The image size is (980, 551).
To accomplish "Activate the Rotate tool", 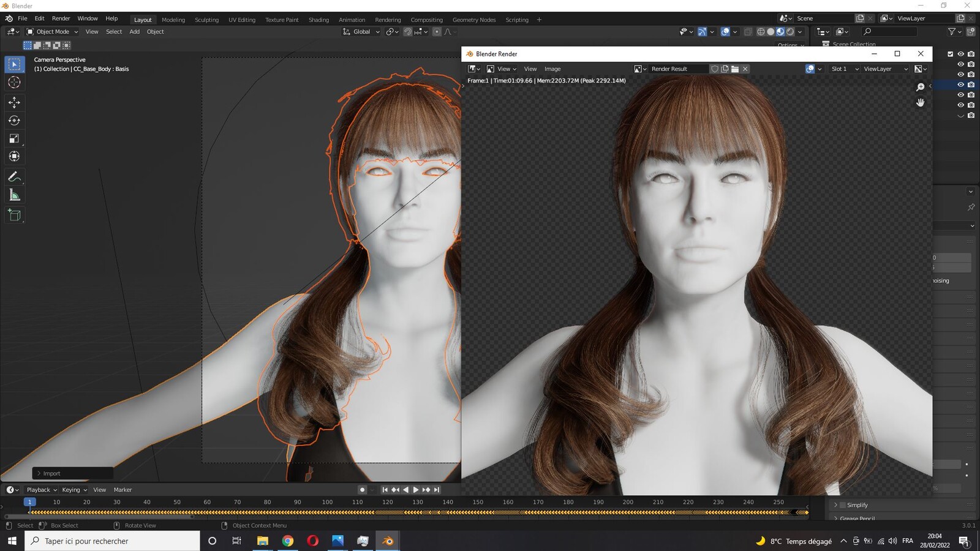I will (x=15, y=121).
